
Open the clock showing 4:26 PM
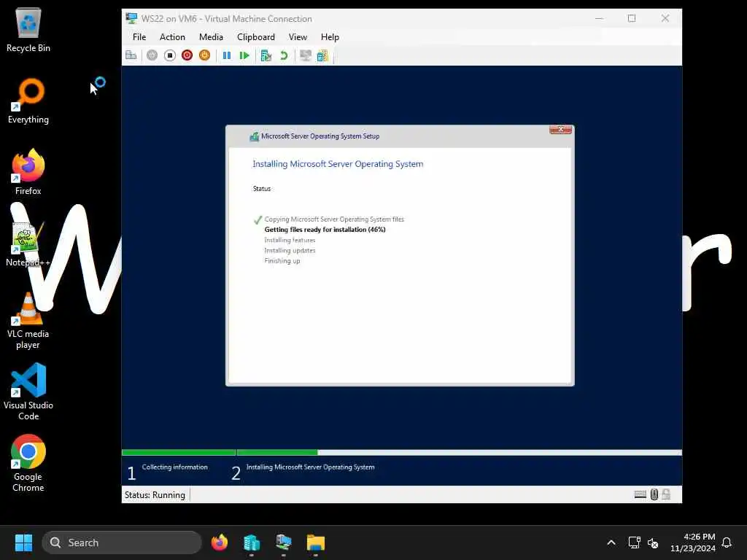[x=693, y=542]
